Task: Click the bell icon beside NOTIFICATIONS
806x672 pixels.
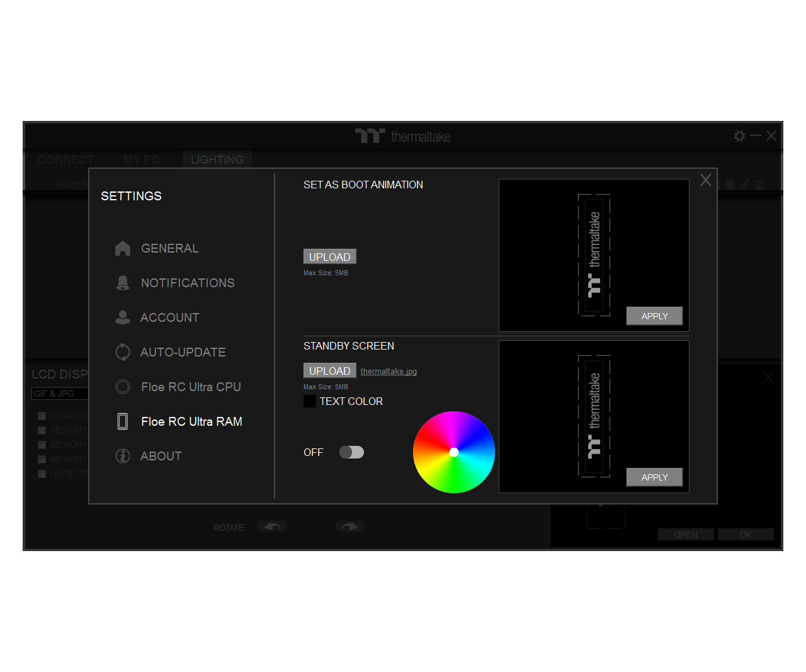Action: point(123,283)
